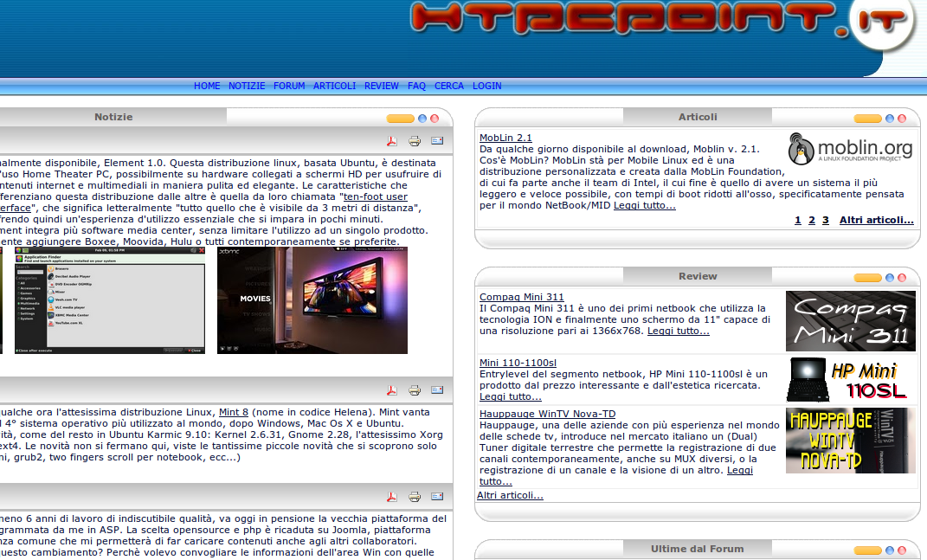Email the Joomla platform news item
Viewport: 927px width, 560px height.
437,497
